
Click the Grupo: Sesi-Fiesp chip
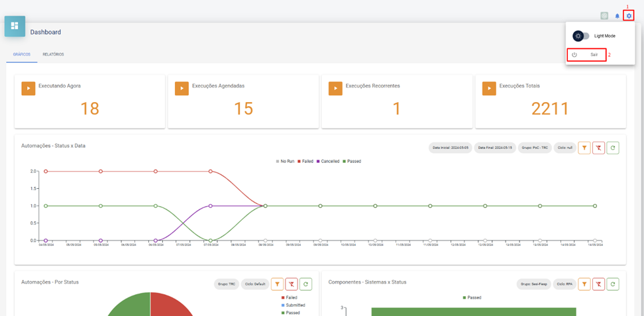pos(534,284)
